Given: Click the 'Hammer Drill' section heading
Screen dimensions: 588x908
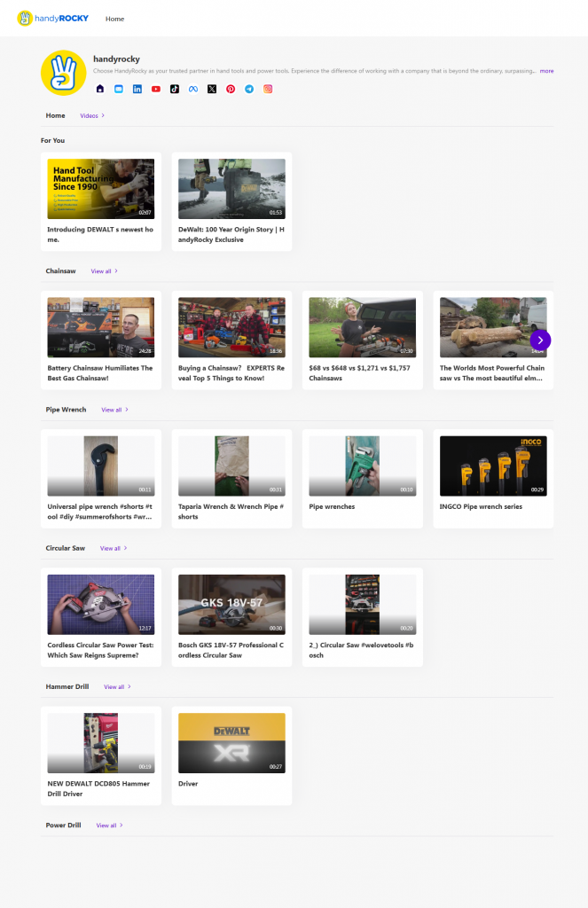Looking at the screenshot, I should pyautogui.click(x=67, y=687).
